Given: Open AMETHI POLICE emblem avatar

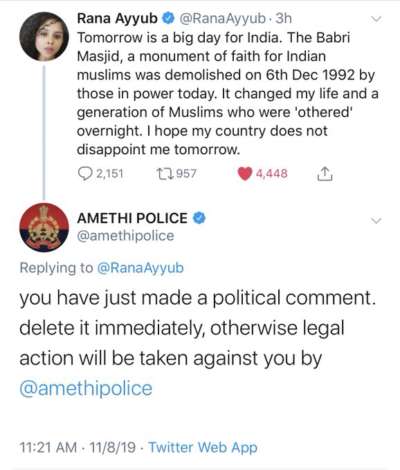Looking at the screenshot, I should pos(44,227).
